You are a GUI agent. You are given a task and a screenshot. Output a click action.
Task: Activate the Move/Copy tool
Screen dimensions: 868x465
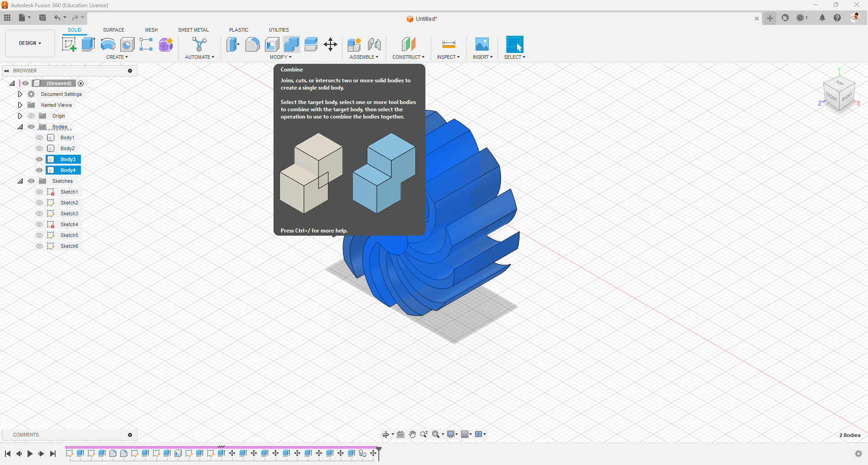click(330, 44)
